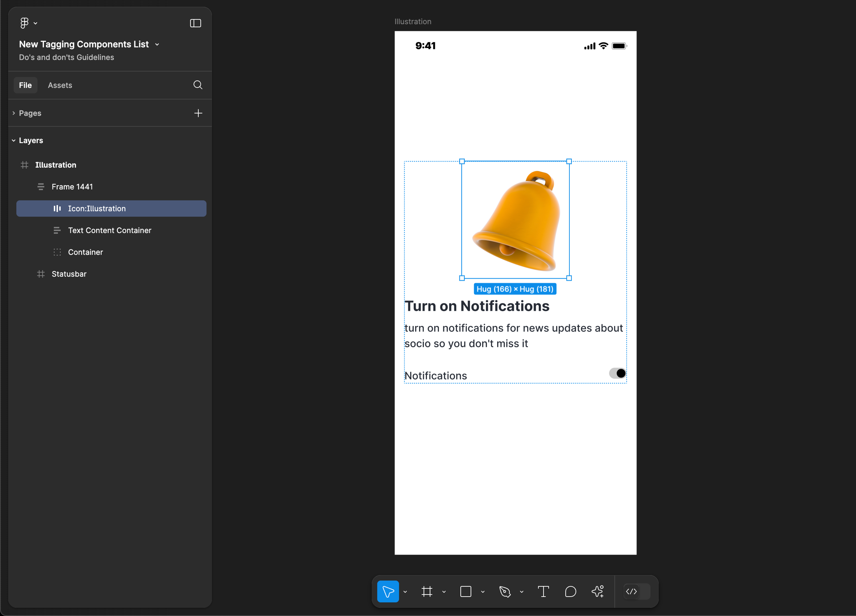Select the Text tool
This screenshot has height=616, width=856.
click(543, 591)
